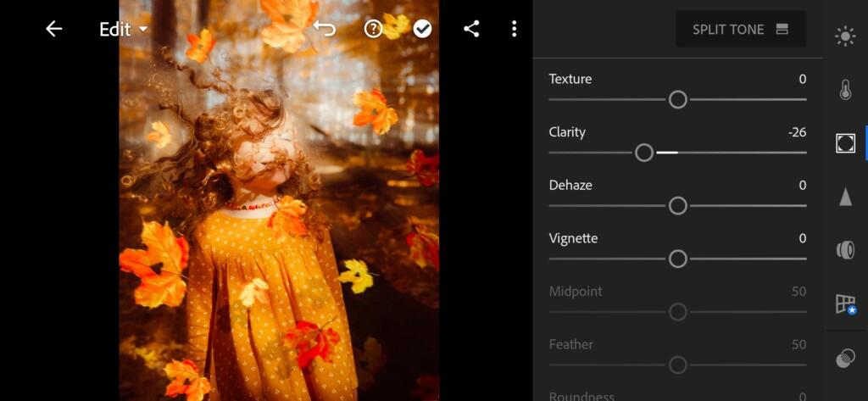Open the Optics lens panel
Screen dimensions: 868x401
tap(845, 250)
